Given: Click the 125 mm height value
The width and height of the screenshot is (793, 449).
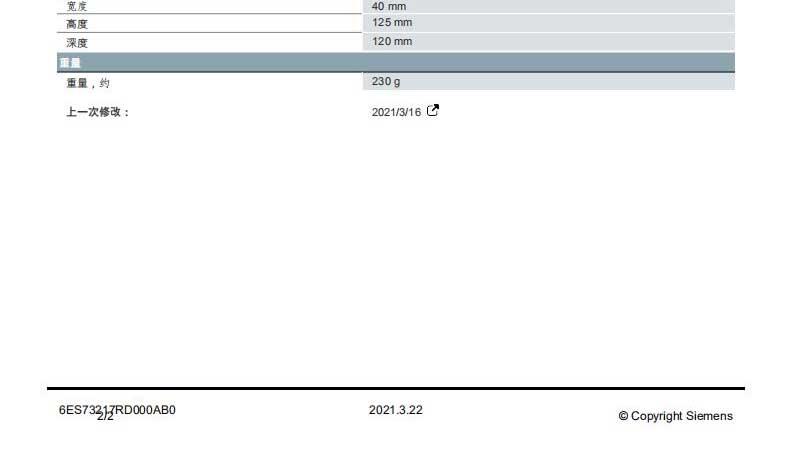Looking at the screenshot, I should 392,23.
